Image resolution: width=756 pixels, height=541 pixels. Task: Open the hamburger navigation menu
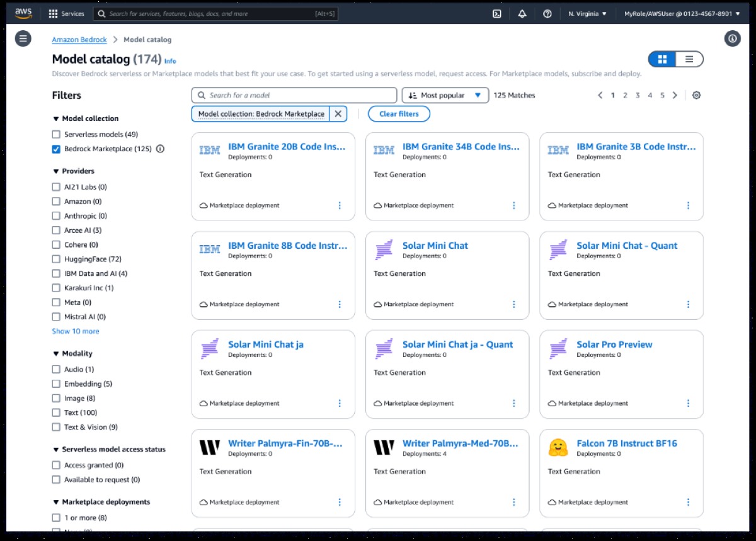23,39
